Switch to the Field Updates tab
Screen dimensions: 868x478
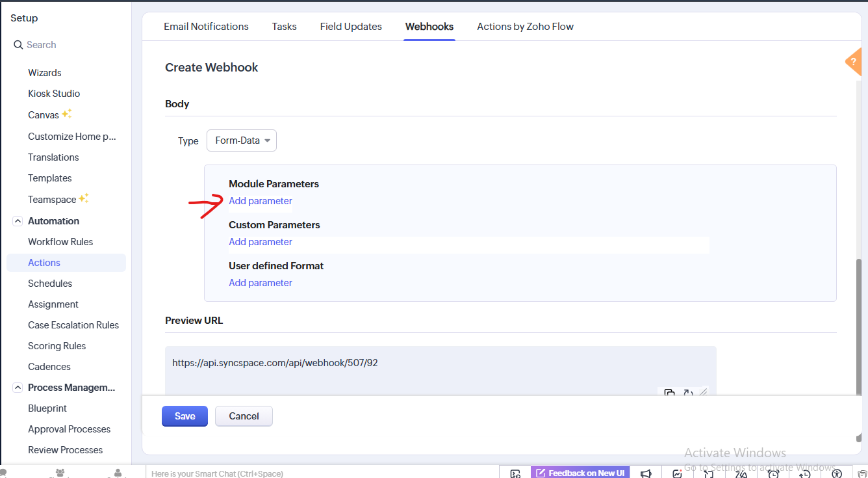click(x=351, y=27)
